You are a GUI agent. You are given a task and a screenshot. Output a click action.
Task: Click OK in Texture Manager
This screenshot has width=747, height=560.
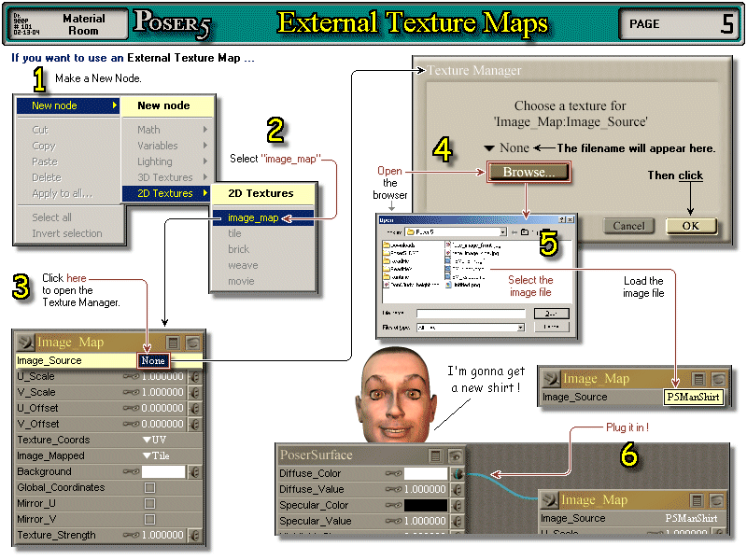[691, 226]
